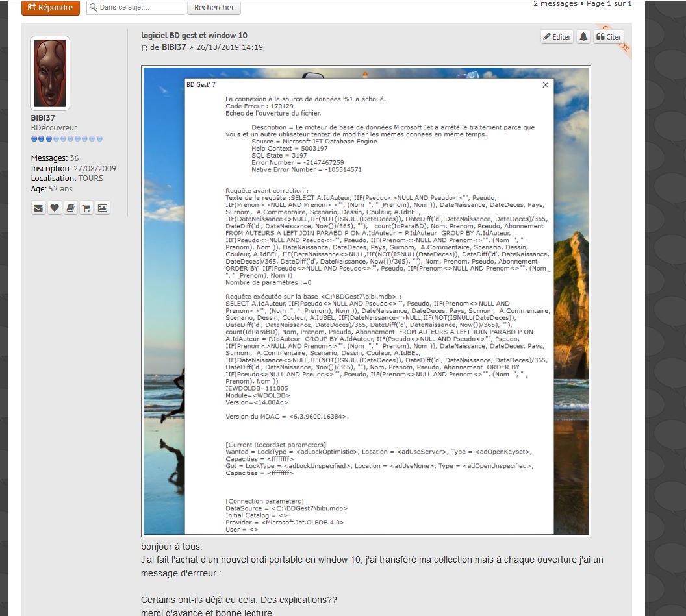Screen dimensions: 686x616
Task: Open the book collection icon under BIBI37
Action: click(x=70, y=208)
